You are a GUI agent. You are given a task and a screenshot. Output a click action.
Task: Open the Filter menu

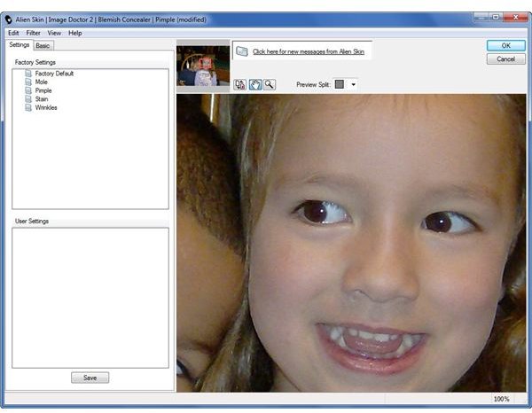coord(34,33)
